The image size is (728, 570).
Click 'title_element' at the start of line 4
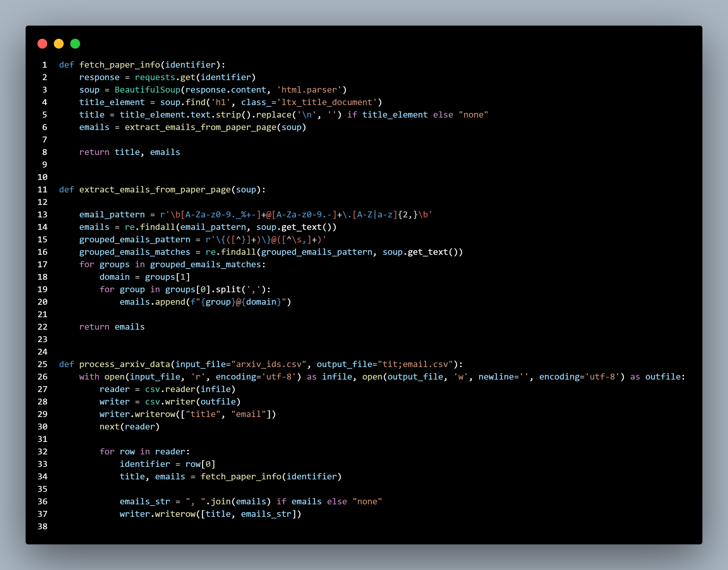112,102
